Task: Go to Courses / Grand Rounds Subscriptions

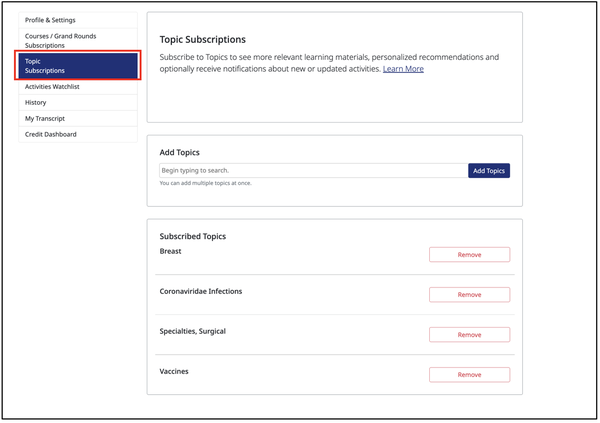Action: click(78, 41)
